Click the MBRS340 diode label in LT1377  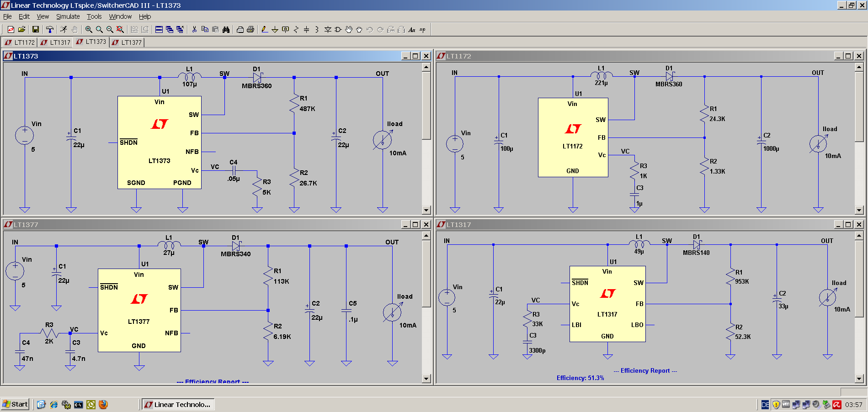(x=235, y=254)
